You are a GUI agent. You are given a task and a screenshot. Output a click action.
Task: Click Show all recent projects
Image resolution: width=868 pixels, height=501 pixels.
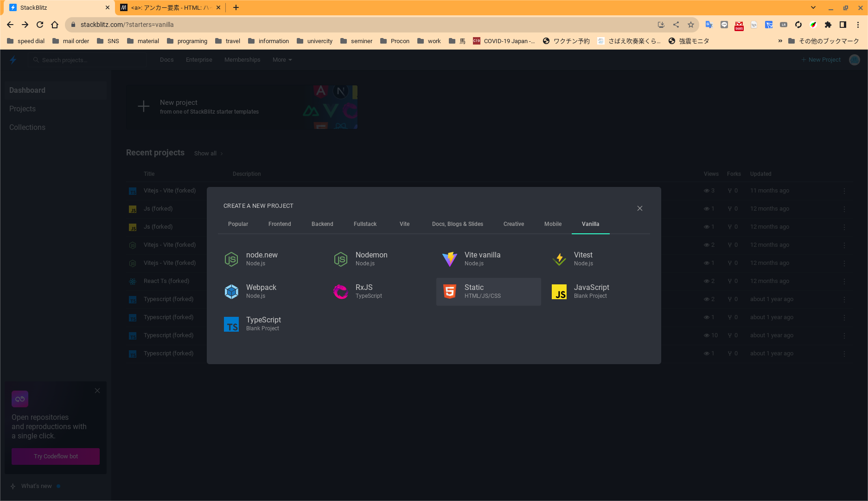[208, 154]
